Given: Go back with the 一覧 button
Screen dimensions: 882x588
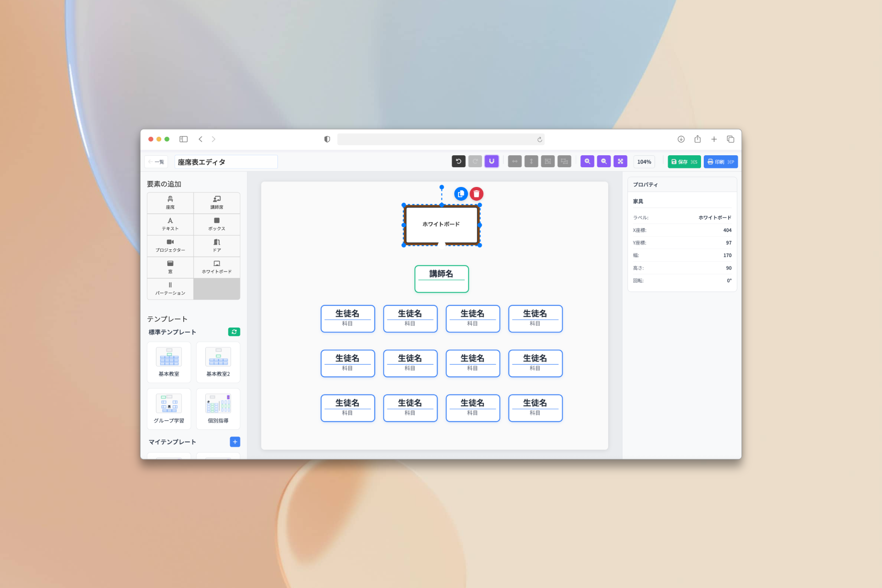Looking at the screenshot, I should pyautogui.click(x=156, y=162).
